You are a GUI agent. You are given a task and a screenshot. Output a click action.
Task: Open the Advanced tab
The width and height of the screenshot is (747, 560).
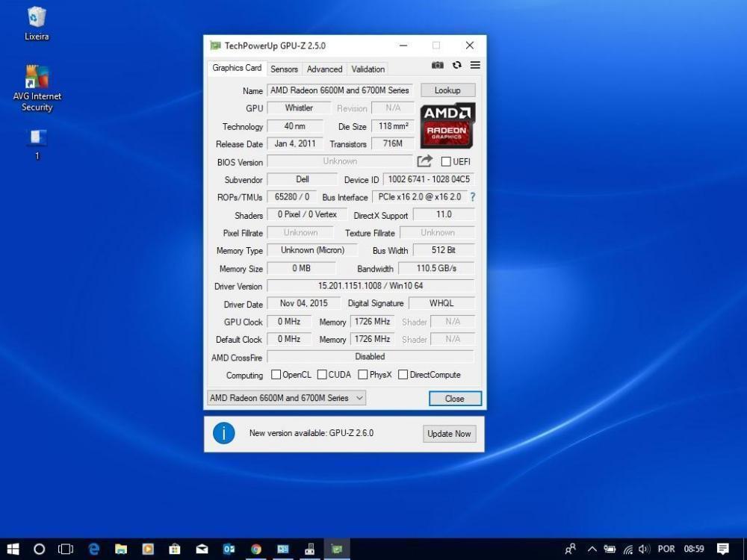click(x=324, y=69)
